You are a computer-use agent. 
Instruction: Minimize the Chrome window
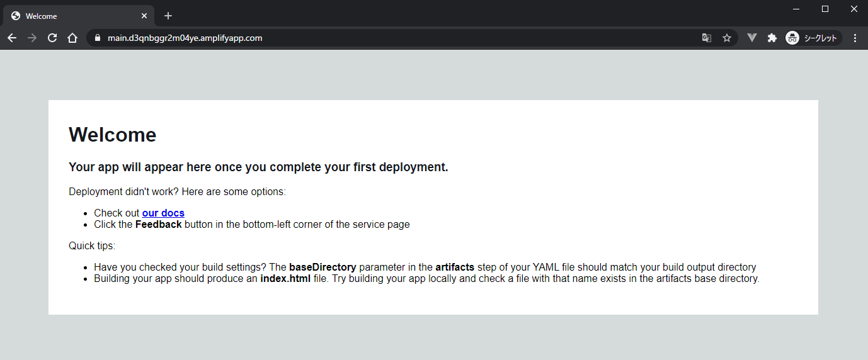(796, 9)
